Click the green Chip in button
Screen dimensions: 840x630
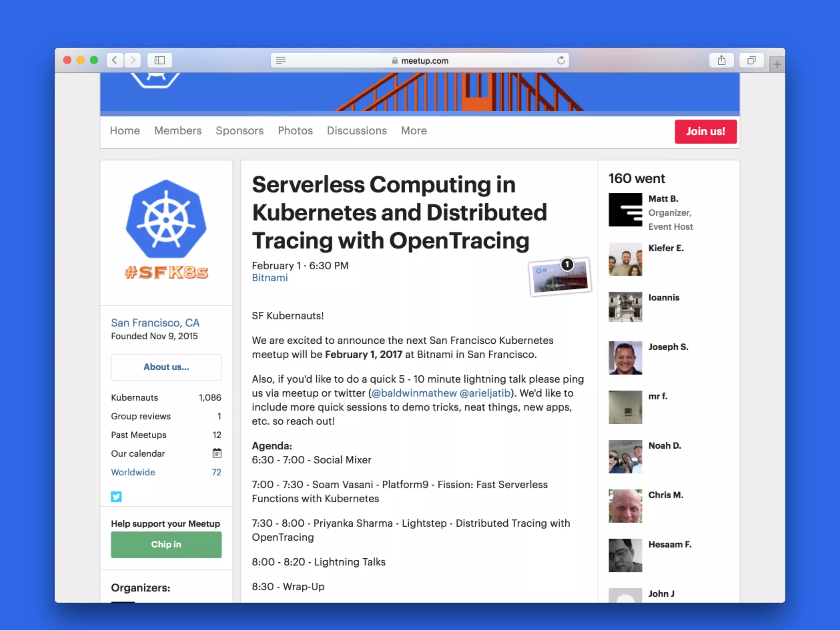[x=166, y=544]
